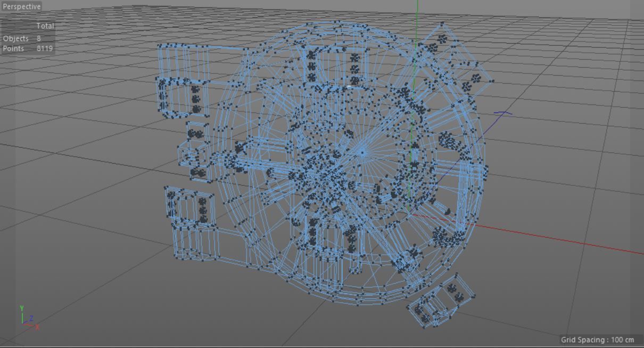
Task: Click the Grid Spacing : 100 cm readout
Action: coord(598,339)
